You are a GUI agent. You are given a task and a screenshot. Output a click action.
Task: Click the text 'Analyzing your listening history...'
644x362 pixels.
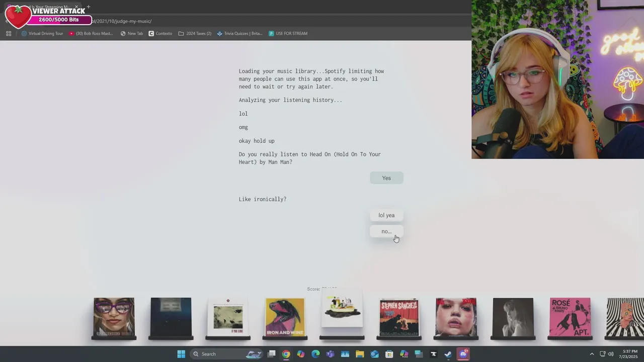(x=290, y=100)
